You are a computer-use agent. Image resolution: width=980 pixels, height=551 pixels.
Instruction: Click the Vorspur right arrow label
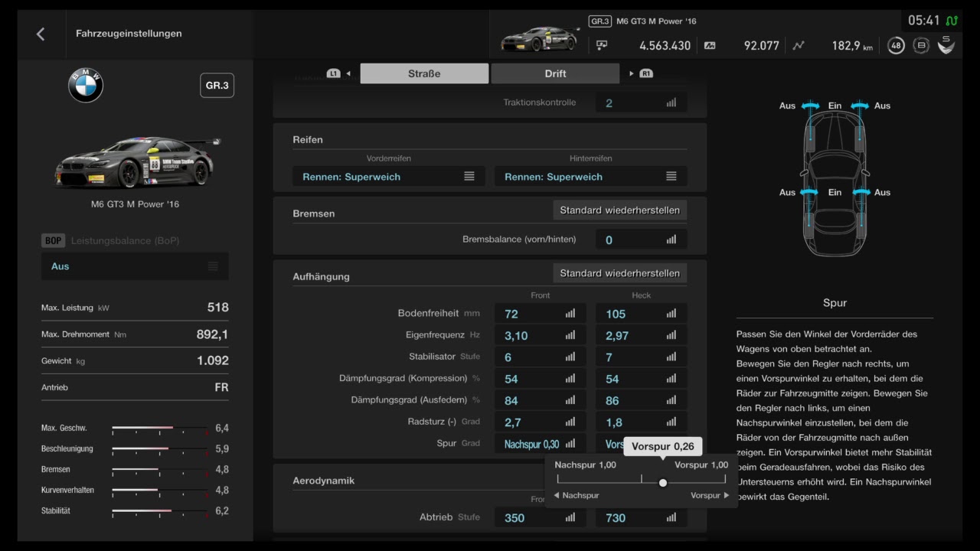click(x=710, y=495)
